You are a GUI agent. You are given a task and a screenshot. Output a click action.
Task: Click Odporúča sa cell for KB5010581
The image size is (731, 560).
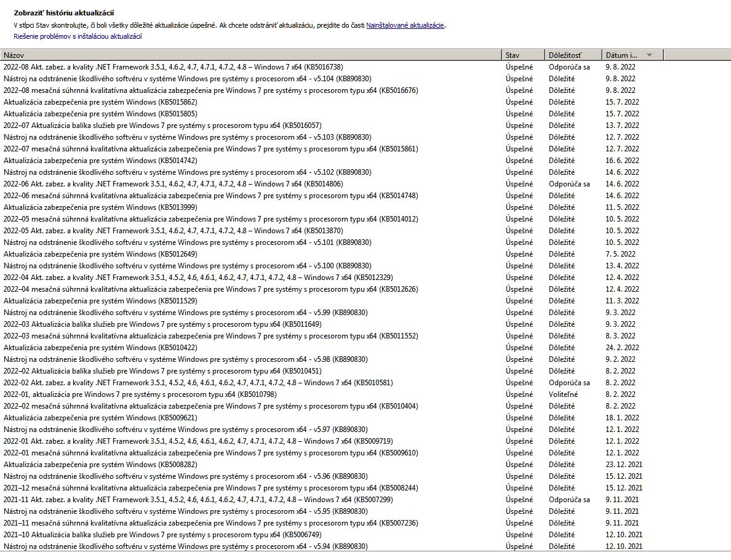[x=569, y=383]
